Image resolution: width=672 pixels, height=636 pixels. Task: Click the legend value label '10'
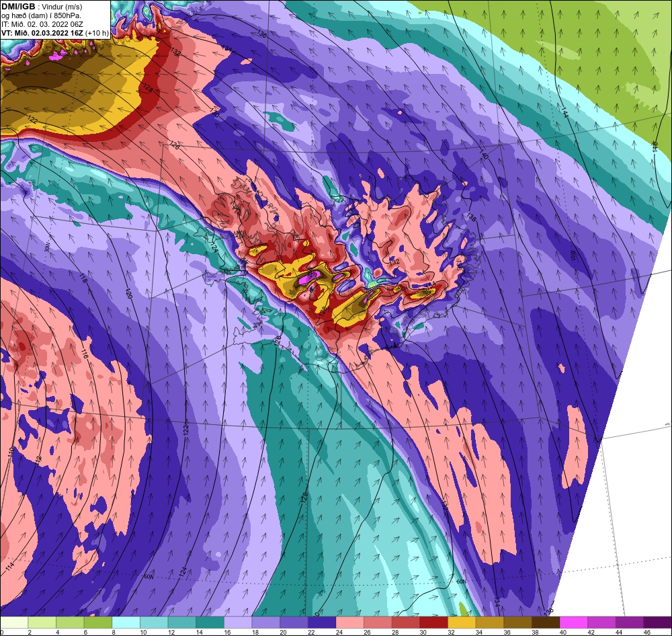pyautogui.click(x=143, y=632)
